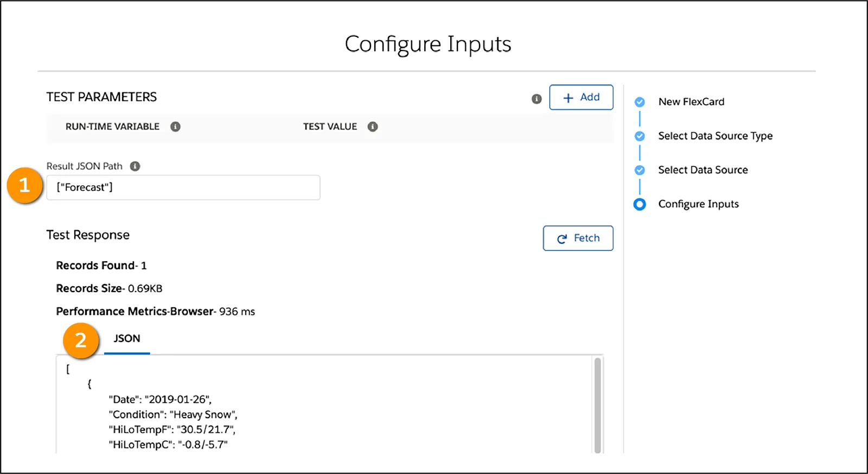
Task: Select the Select Data Source Type step checkmark
Action: pyautogui.click(x=640, y=136)
